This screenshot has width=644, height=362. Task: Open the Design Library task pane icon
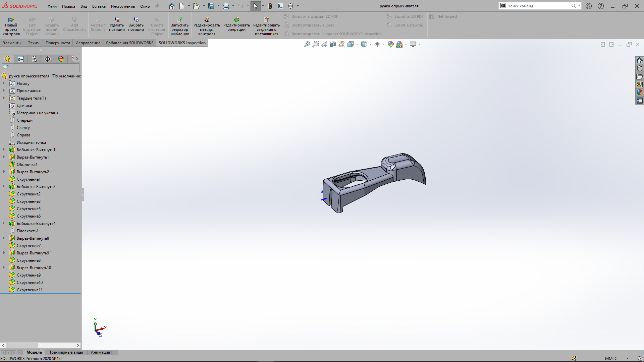click(640, 68)
